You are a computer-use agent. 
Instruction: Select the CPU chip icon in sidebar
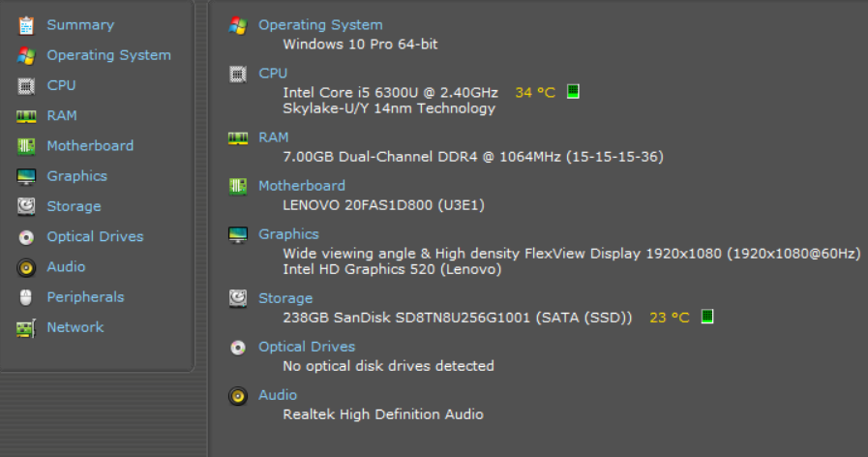point(26,86)
